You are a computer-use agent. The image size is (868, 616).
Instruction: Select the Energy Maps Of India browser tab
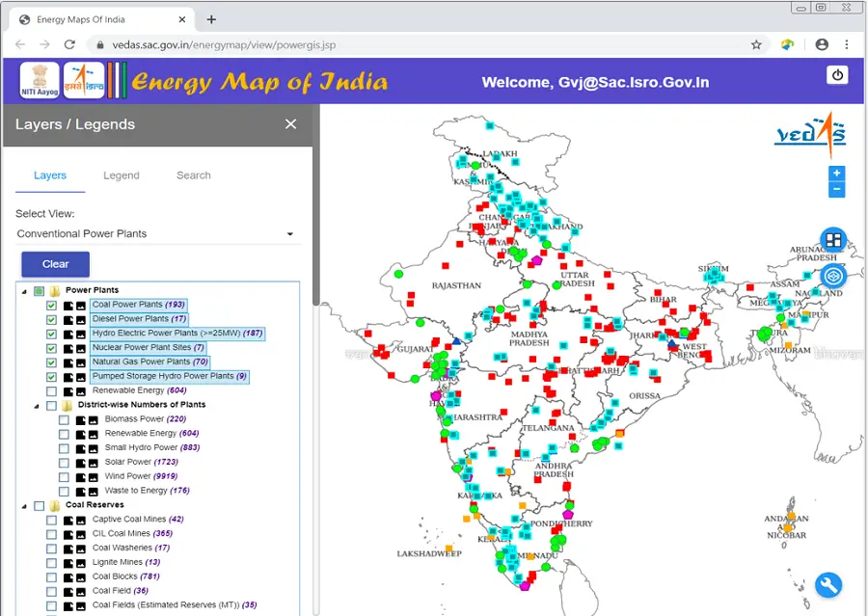click(102, 20)
